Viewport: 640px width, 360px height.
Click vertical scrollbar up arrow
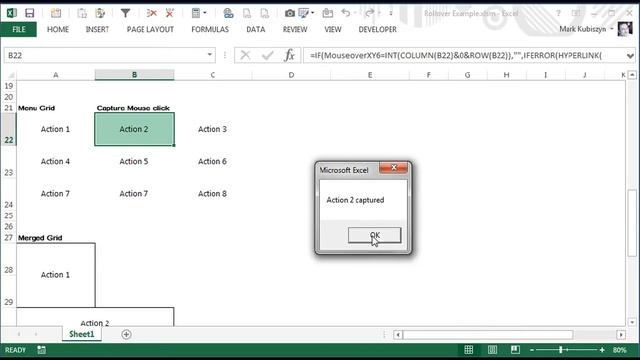pos(632,75)
